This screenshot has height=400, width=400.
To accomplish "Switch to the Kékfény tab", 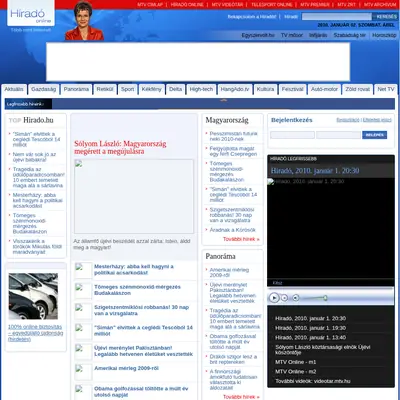I will [x=151, y=89].
